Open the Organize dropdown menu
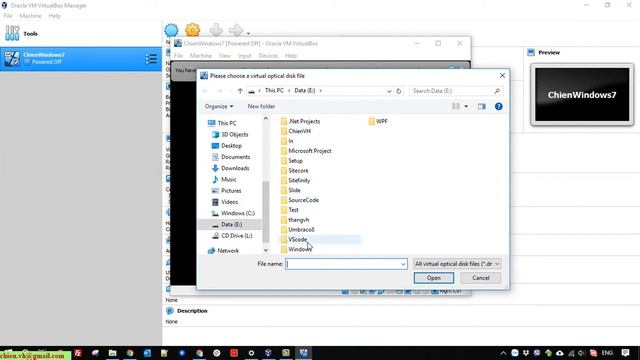 click(219, 106)
